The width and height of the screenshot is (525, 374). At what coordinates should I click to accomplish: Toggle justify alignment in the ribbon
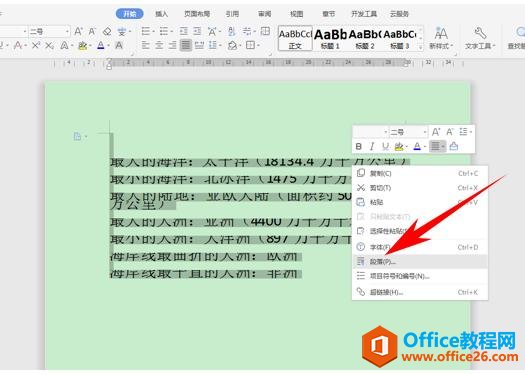185,45
